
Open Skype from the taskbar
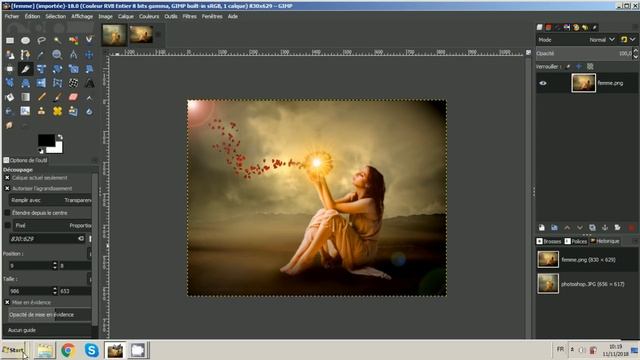(x=91, y=350)
